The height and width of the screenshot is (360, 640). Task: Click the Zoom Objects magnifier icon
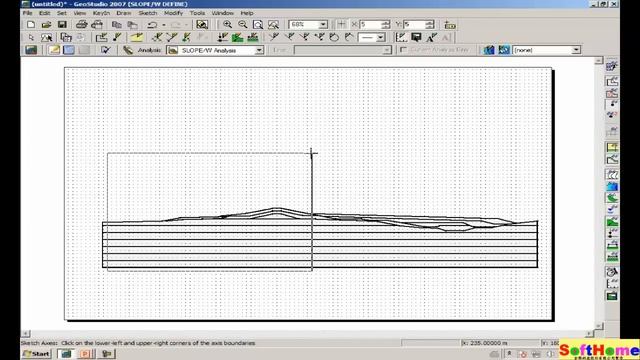[x=273, y=24]
